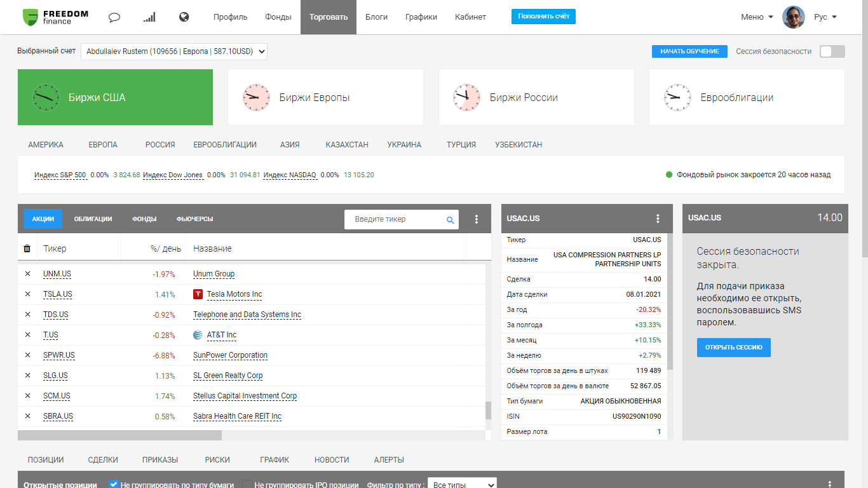
Task: Click the Freedom Finance logo
Action: pyautogui.click(x=55, y=17)
